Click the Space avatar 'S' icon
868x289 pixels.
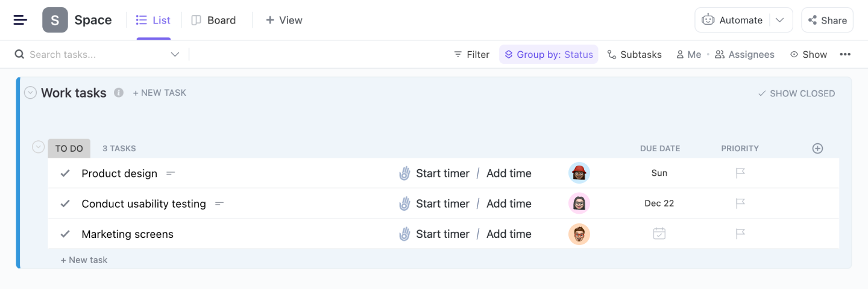[55, 20]
